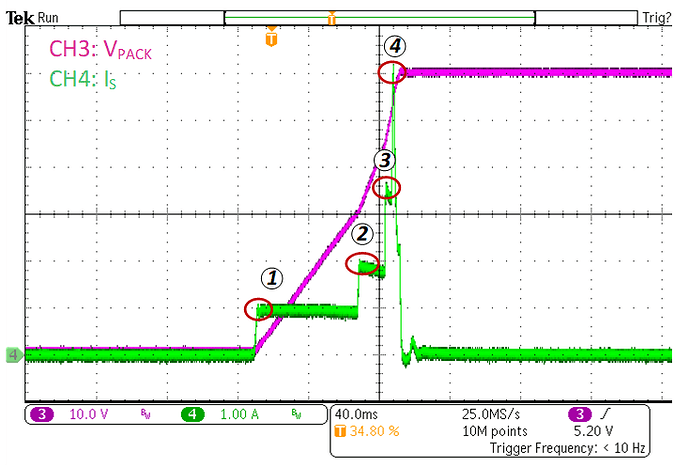Click the Tek logo

pos(20,18)
